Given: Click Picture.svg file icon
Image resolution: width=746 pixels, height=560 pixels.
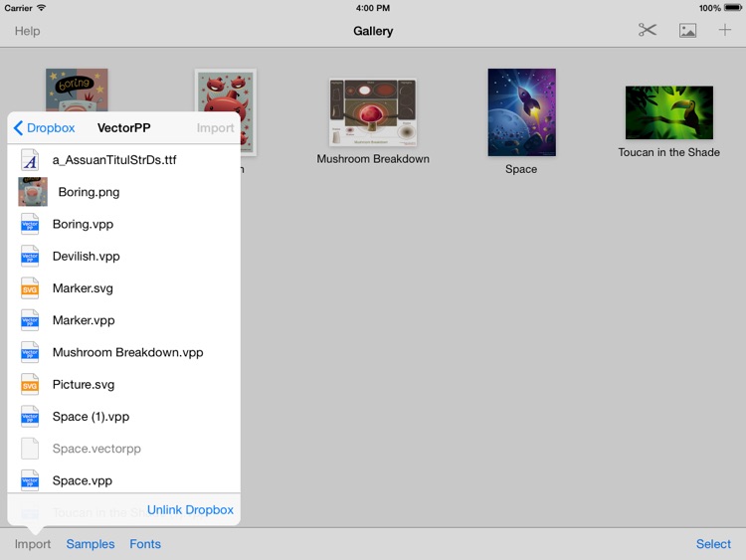Looking at the screenshot, I should click(30, 384).
